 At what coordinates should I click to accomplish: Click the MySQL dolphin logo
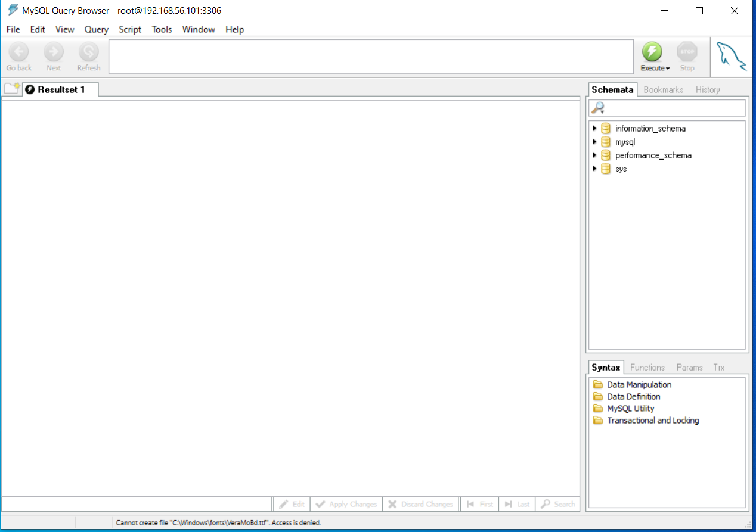pyautogui.click(x=731, y=57)
